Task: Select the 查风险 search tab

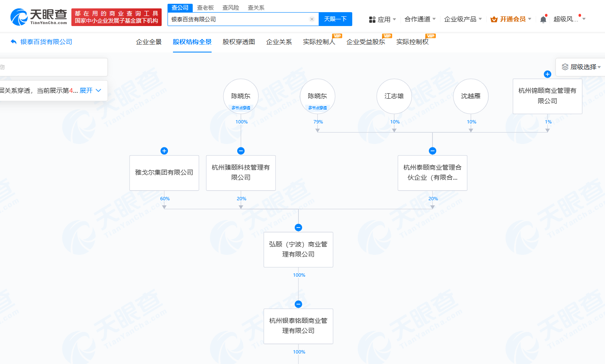Action: (x=230, y=8)
